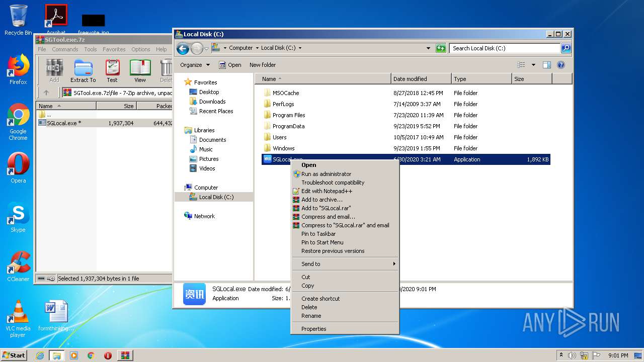Click the WinRAR icon in the taskbar

(x=125, y=355)
